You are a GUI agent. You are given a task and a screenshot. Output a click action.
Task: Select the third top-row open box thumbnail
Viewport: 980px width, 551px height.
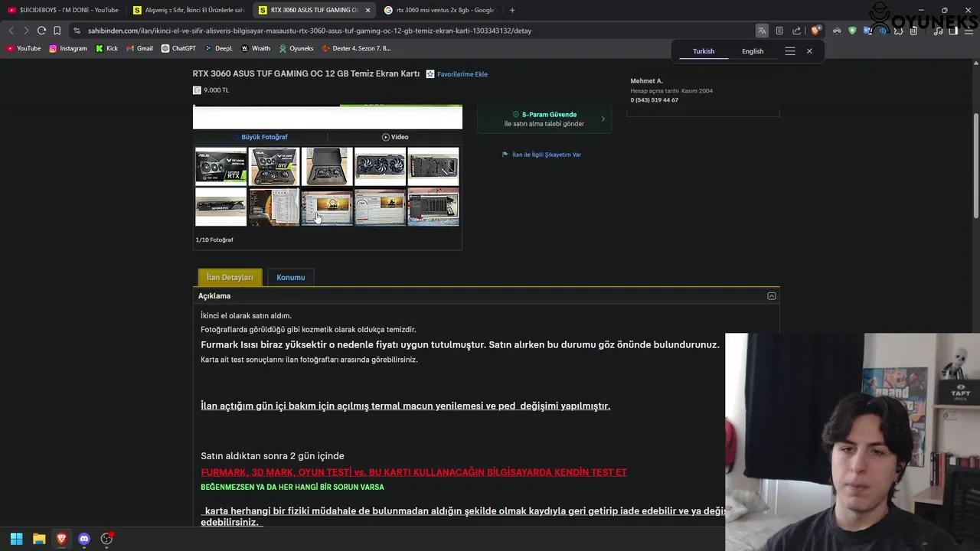click(327, 167)
